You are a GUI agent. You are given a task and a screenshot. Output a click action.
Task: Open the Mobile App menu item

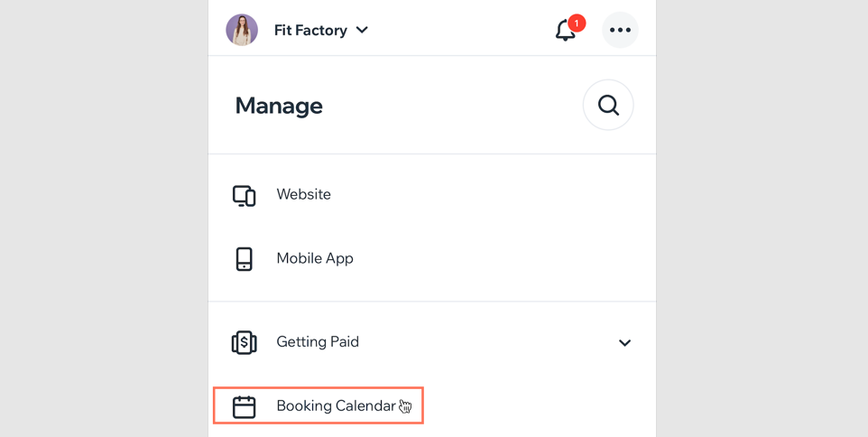tap(315, 258)
